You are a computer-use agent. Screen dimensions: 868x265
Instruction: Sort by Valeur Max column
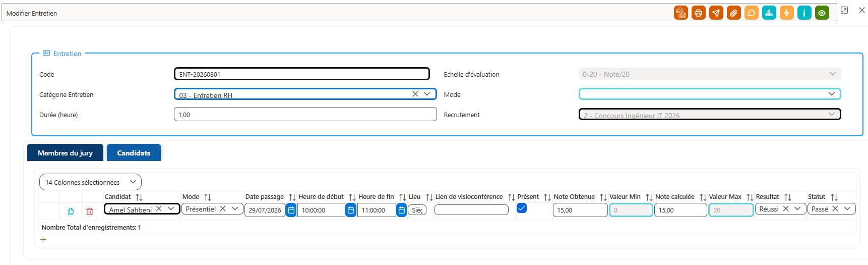point(750,197)
